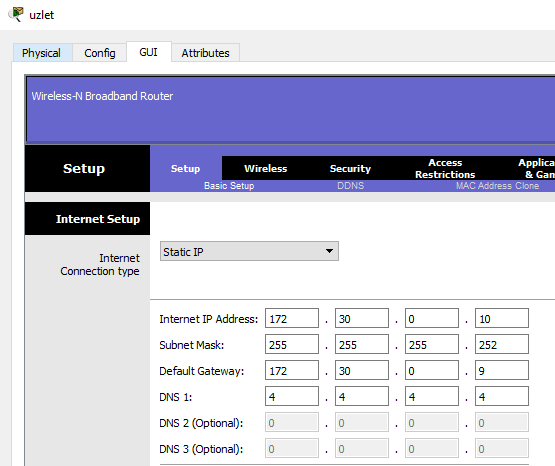Switch to the Physical tab

(x=41, y=53)
